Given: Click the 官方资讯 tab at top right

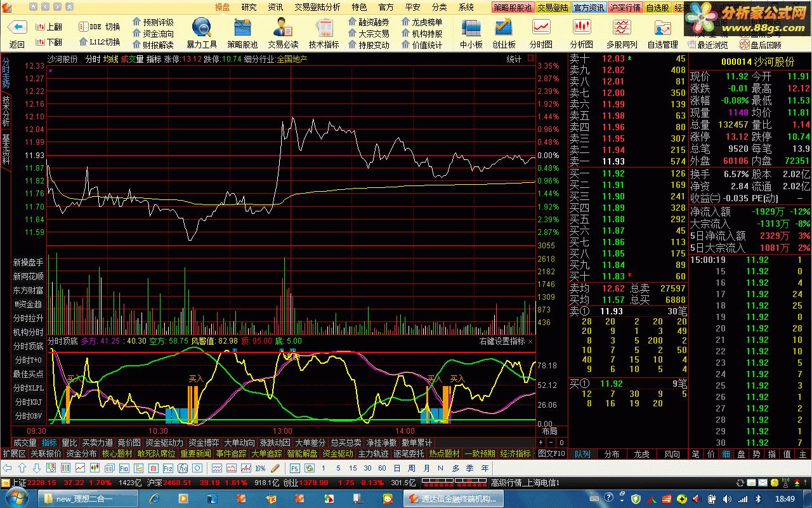Looking at the screenshot, I should [589, 8].
